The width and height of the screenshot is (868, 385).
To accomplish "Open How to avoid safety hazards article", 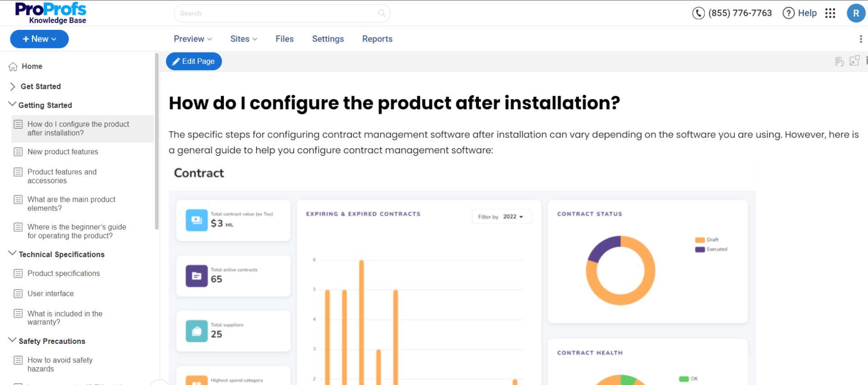I will [x=60, y=365].
